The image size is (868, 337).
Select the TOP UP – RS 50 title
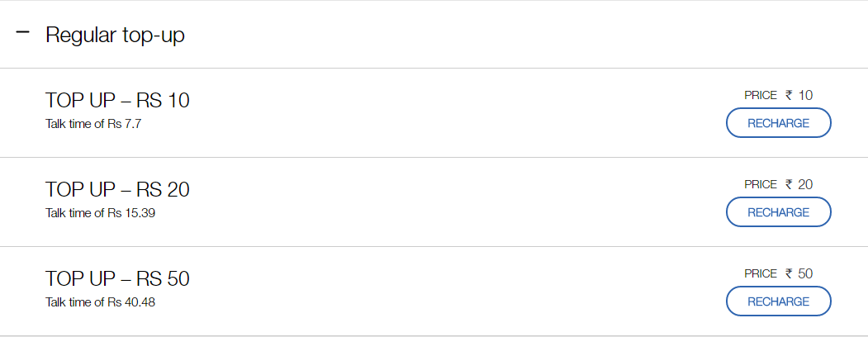117,279
